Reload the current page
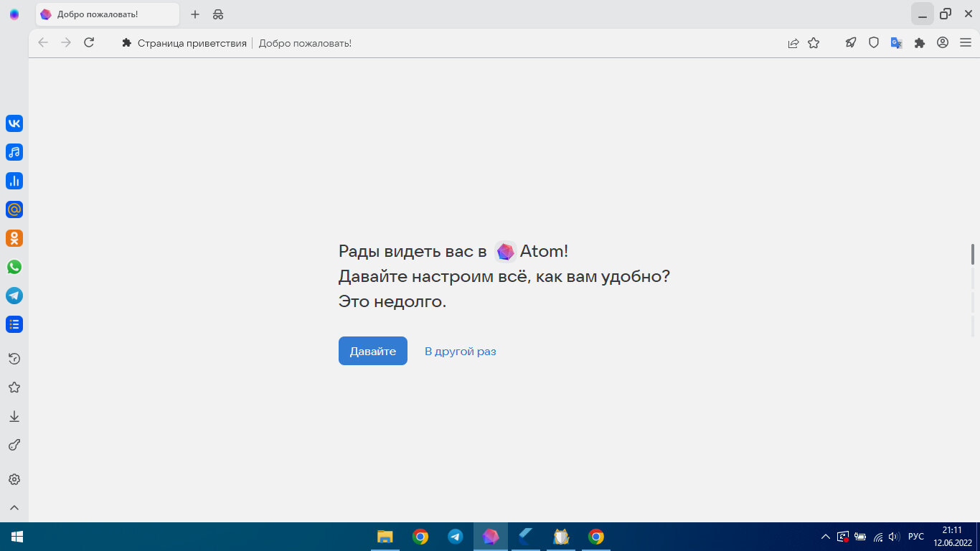The height and width of the screenshot is (551, 980). tap(89, 43)
